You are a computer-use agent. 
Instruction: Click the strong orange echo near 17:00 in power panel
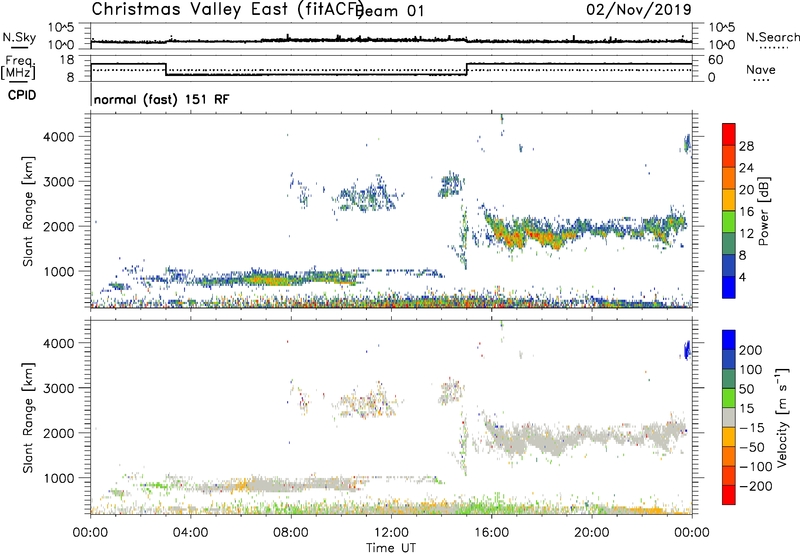516,237
